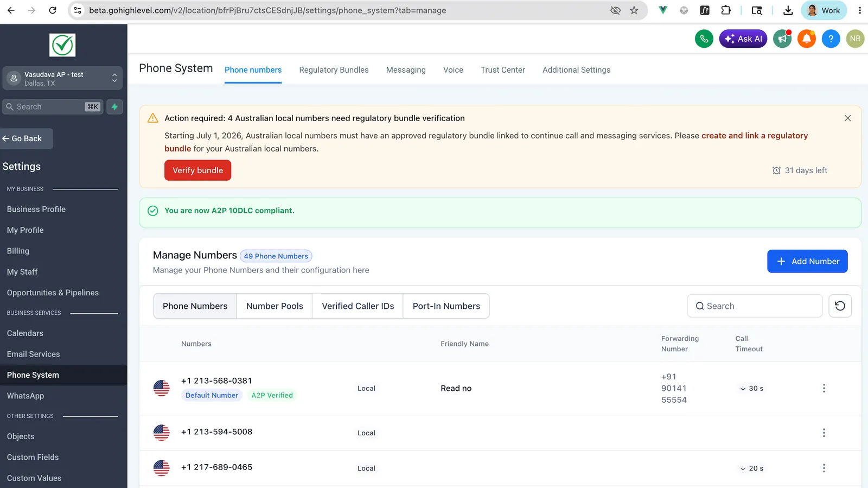Screen dimensions: 868x488
Task: Open browser extensions puzzle icon
Action: 726,10
